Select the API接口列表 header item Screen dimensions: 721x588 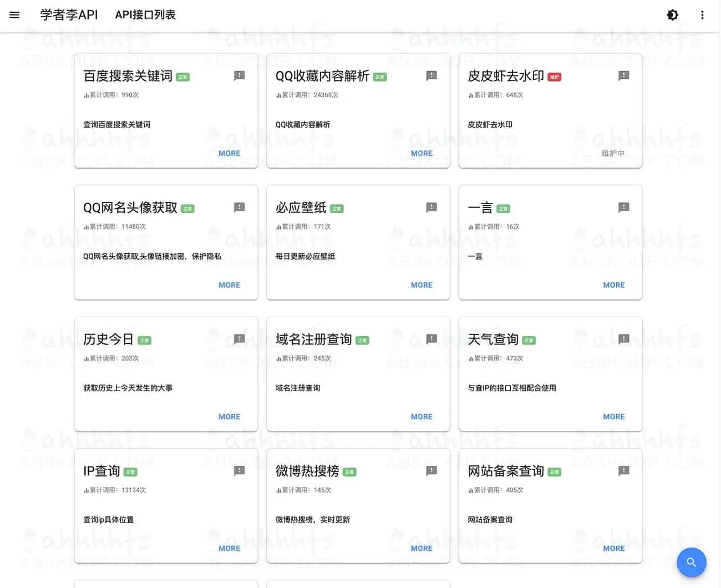(x=145, y=15)
